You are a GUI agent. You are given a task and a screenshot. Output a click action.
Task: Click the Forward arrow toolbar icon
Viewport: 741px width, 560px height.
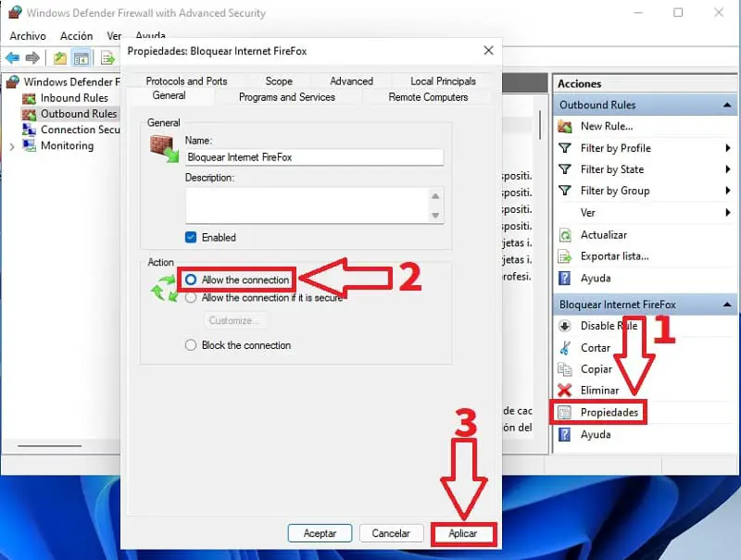pos(32,58)
